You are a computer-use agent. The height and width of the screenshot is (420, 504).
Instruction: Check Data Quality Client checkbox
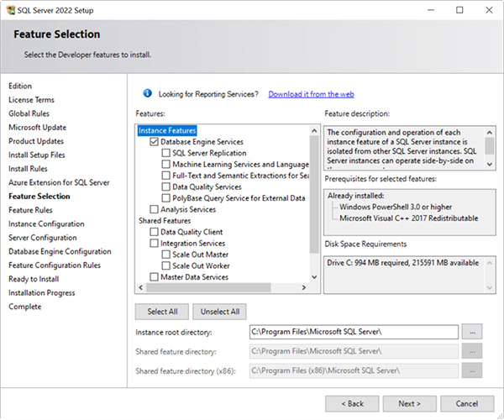pyautogui.click(x=155, y=232)
